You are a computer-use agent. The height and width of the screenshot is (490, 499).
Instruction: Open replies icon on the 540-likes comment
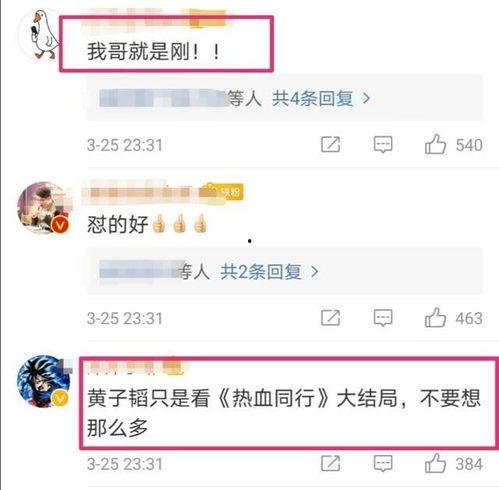(383, 145)
